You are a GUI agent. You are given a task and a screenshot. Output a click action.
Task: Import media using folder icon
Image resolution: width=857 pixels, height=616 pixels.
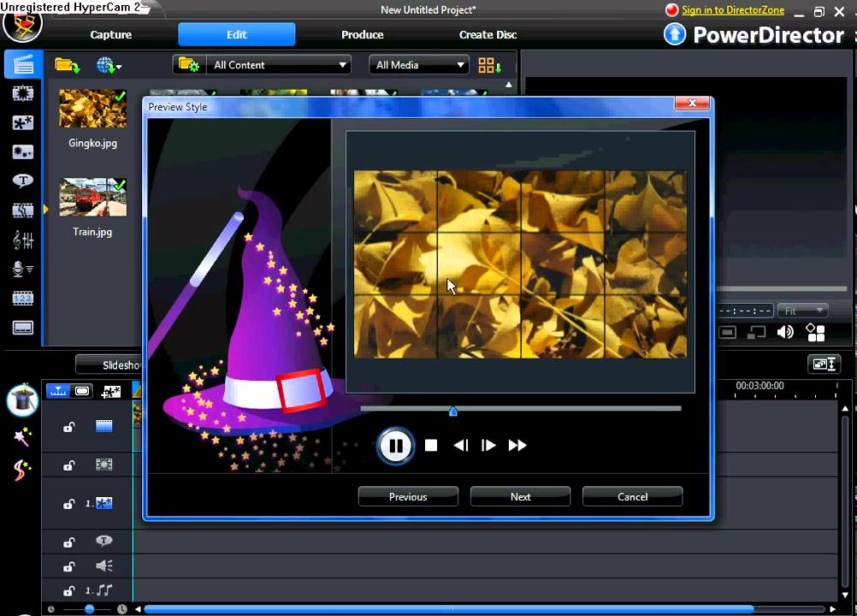(67, 65)
